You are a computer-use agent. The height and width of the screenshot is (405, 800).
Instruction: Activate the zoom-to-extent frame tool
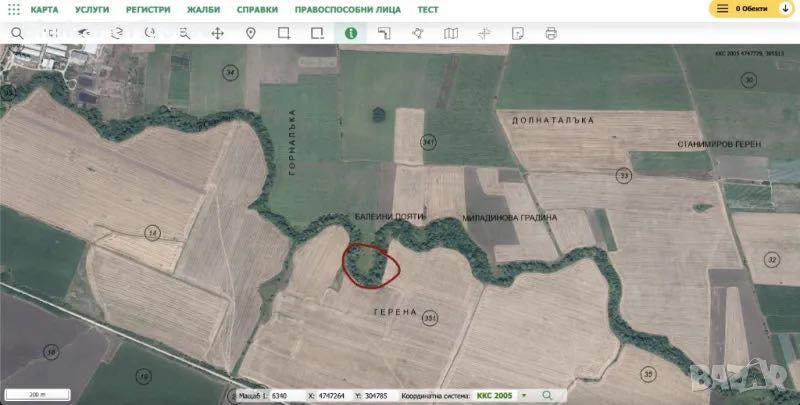51,34
